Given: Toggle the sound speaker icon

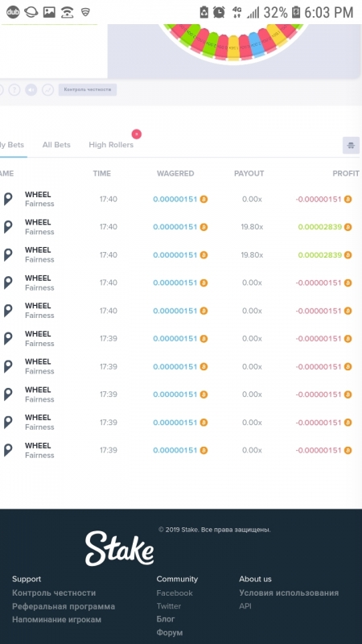Looking at the screenshot, I should (31, 89).
